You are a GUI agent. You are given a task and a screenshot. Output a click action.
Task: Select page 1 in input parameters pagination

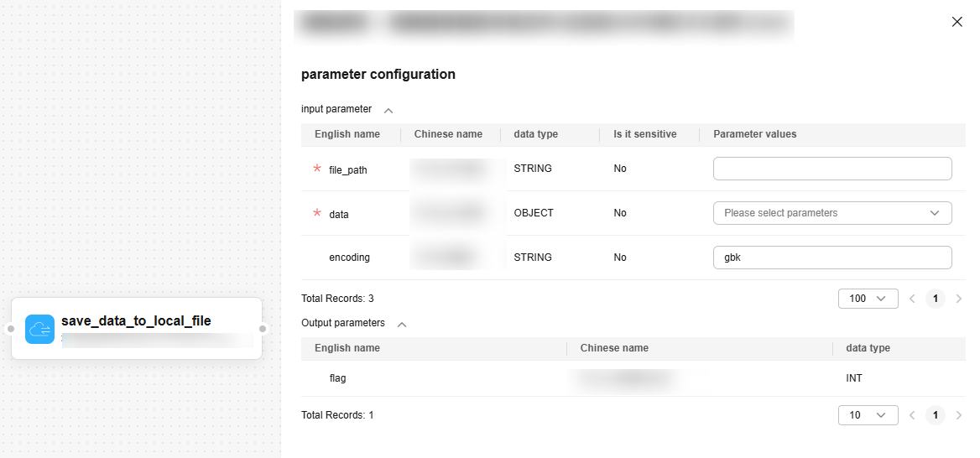click(936, 299)
